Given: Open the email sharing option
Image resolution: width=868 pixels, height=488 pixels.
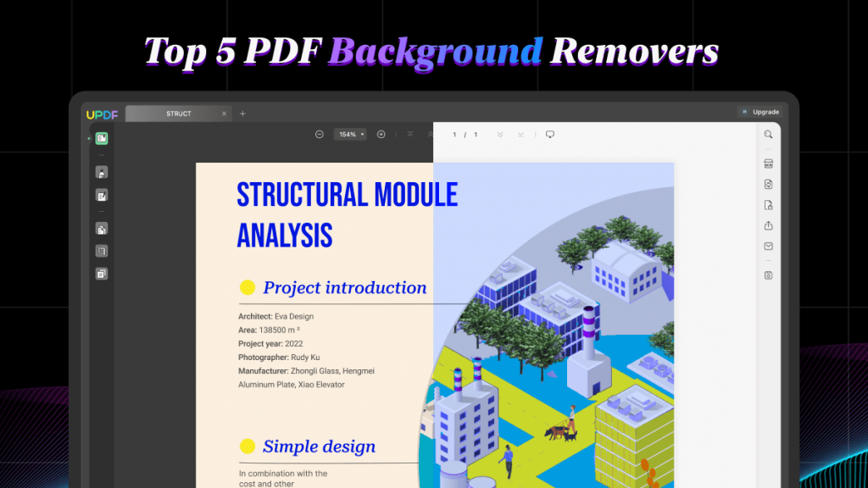Looking at the screenshot, I should coord(768,247).
